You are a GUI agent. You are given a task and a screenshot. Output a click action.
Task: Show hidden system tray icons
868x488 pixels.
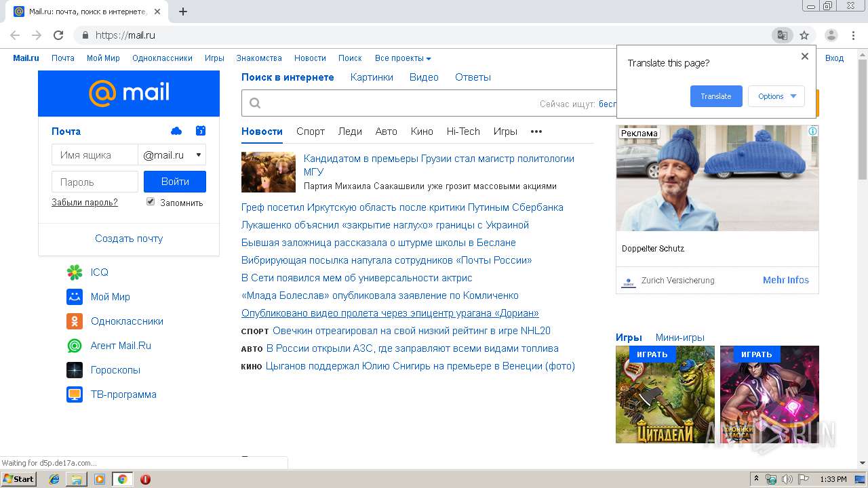point(757,479)
